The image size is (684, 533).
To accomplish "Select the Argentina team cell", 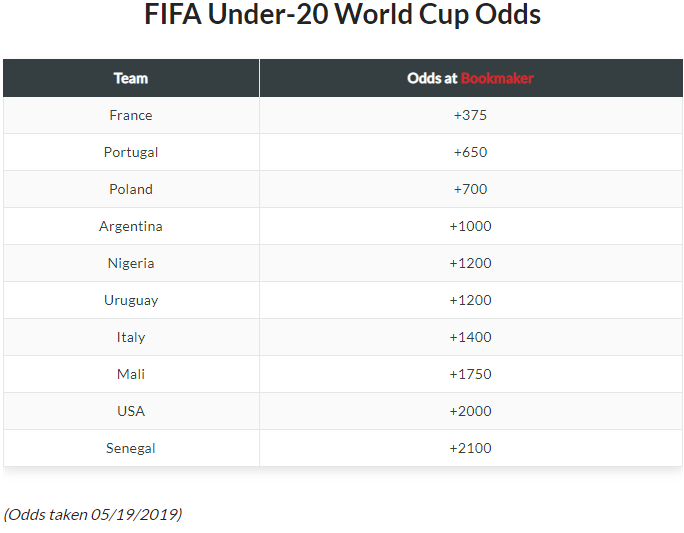I will [131, 226].
